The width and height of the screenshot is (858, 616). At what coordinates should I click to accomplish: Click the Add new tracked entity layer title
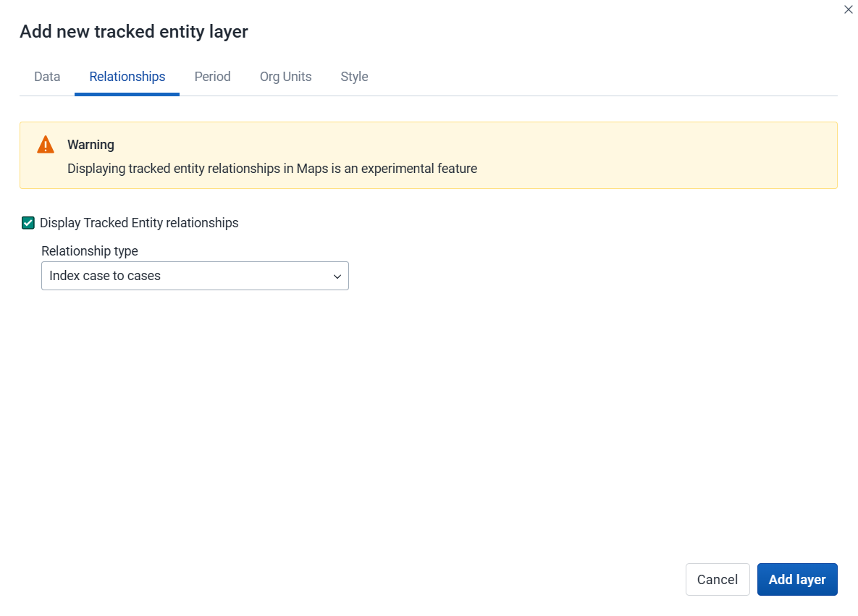pyautogui.click(x=134, y=32)
